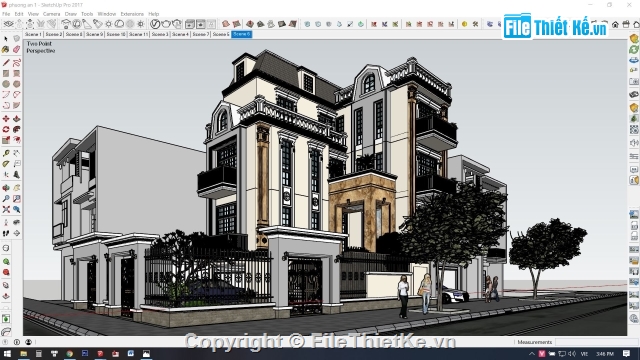The image size is (640, 360).
Task: Select the 2 Point Arc tool
Action: (x=16, y=94)
